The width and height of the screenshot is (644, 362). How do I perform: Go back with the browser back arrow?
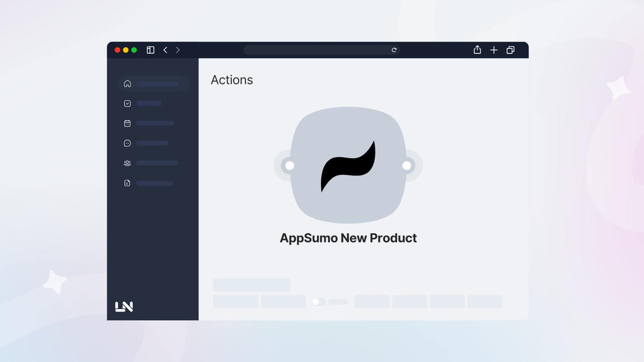click(165, 50)
